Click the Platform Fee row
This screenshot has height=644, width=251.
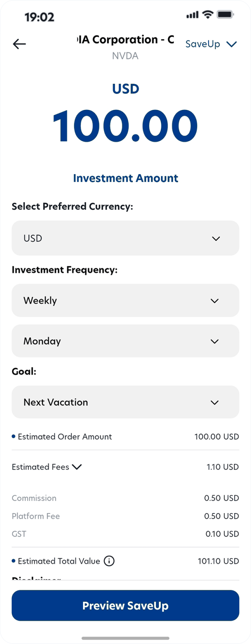[x=125, y=516]
